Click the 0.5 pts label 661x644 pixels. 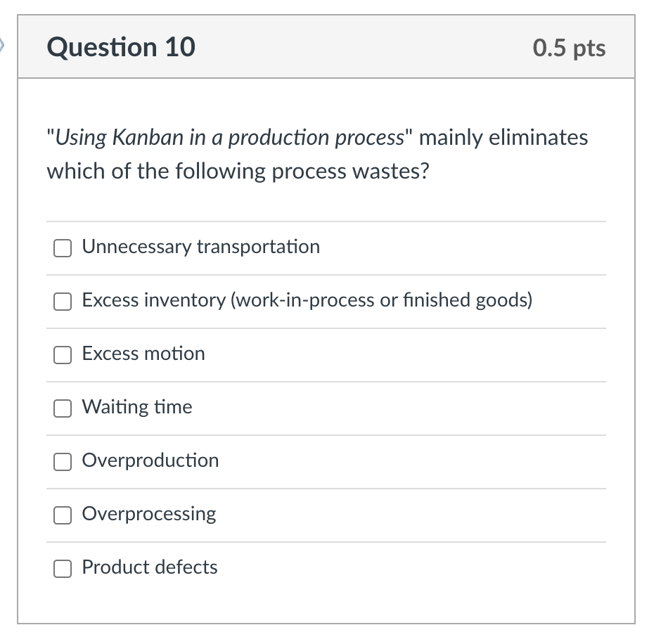570,48
